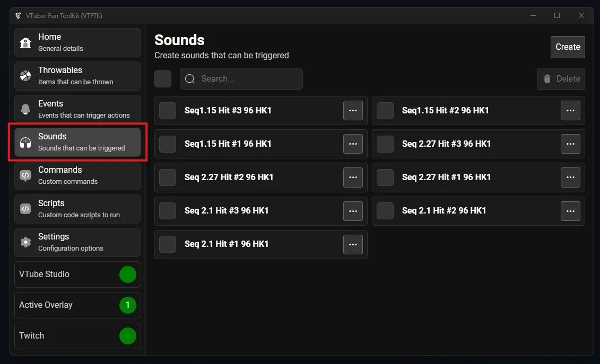Select the Sounds headphones icon
The image size is (600, 364).
point(25,142)
